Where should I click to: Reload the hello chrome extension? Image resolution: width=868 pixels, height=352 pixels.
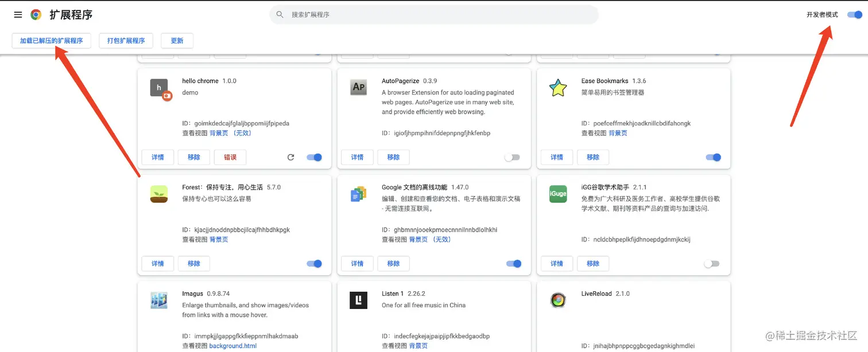[x=290, y=157]
